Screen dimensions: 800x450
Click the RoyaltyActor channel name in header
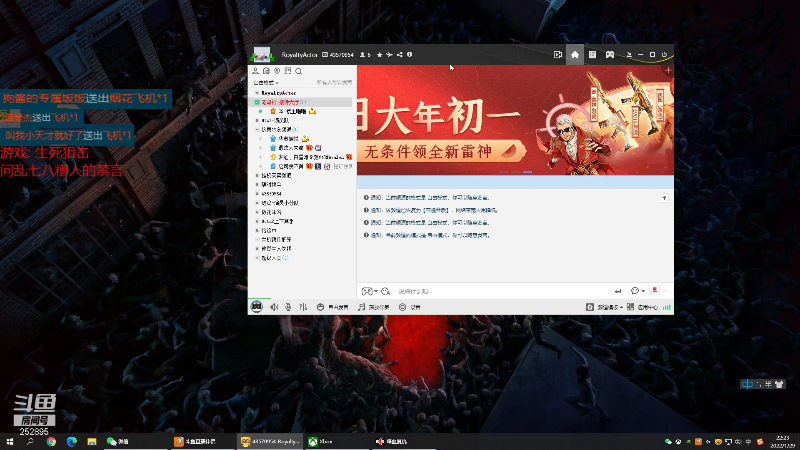click(x=299, y=55)
